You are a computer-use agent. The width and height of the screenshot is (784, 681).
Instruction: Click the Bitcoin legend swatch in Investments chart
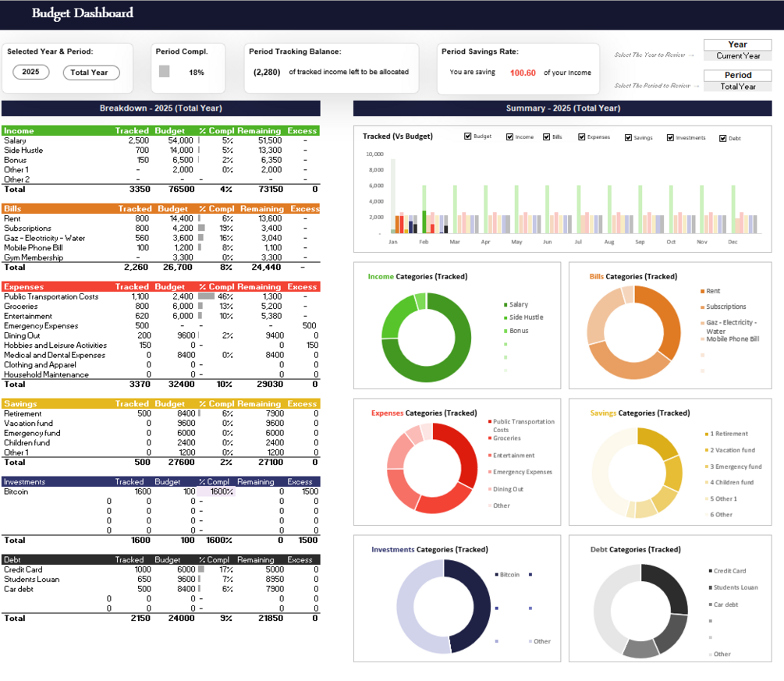[x=496, y=574]
